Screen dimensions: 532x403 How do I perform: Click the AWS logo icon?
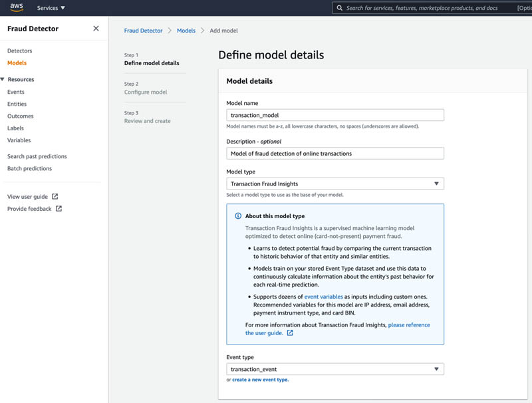(x=16, y=7)
